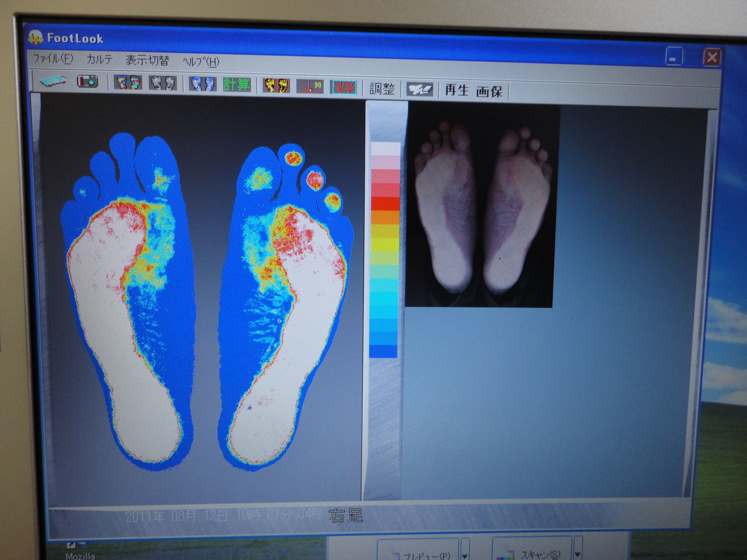
Task: Click the 再生 playback button
Action: coord(457,90)
